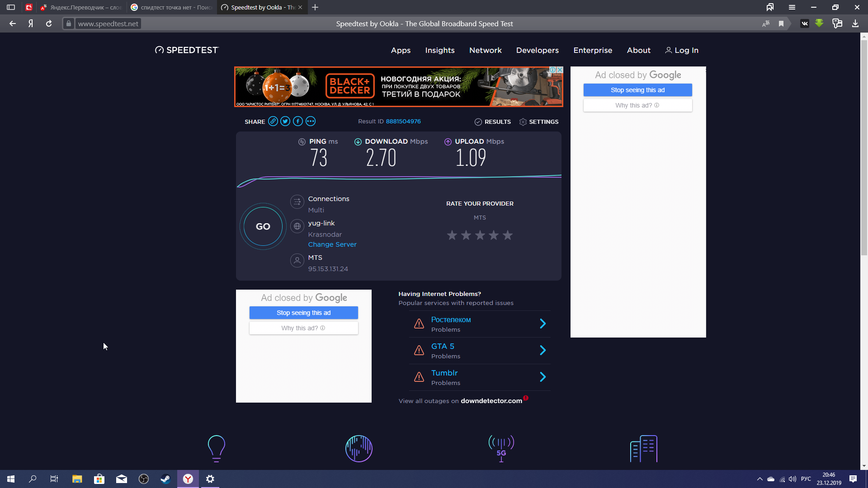Click the copy link share icon
The height and width of the screenshot is (488, 868).
coord(273,121)
